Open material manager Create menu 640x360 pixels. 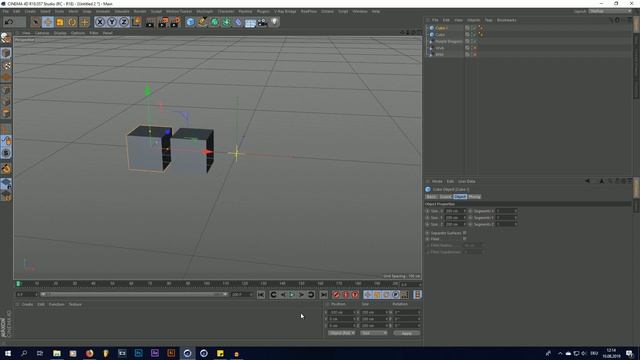[x=27, y=304]
